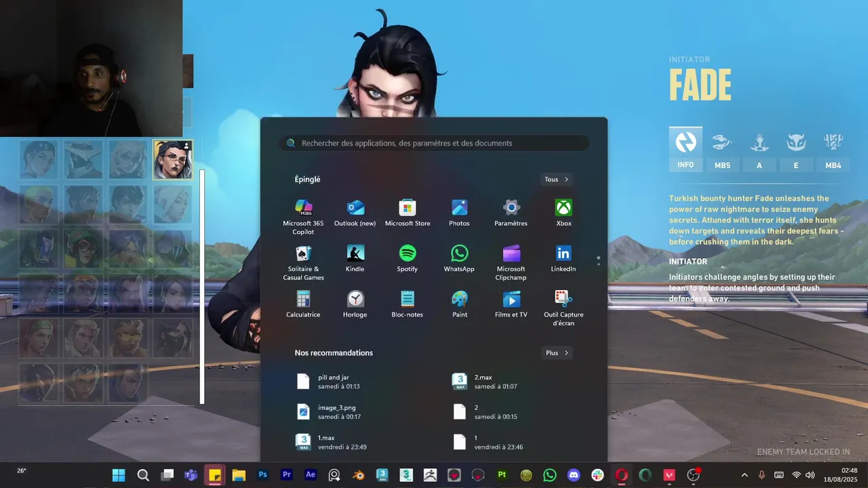Open Horloge clock app
868x488 pixels.
[x=355, y=304]
